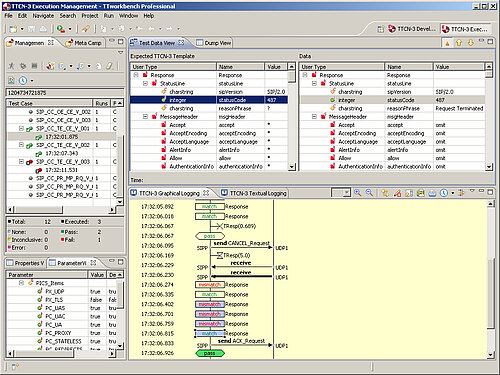Click down arrow of Expected Template scrollbar

[x=291, y=167]
